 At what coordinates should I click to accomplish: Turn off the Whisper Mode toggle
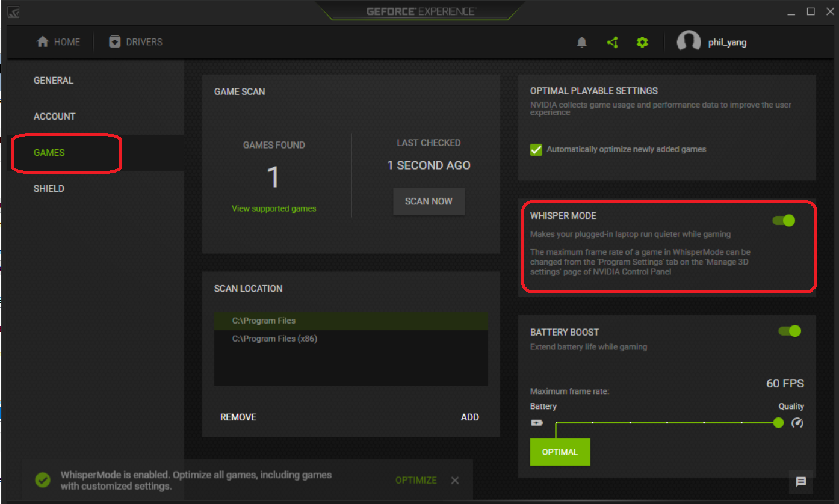tap(784, 221)
